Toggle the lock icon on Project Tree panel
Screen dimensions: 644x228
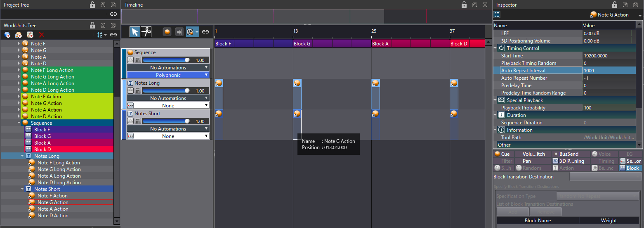click(x=92, y=5)
